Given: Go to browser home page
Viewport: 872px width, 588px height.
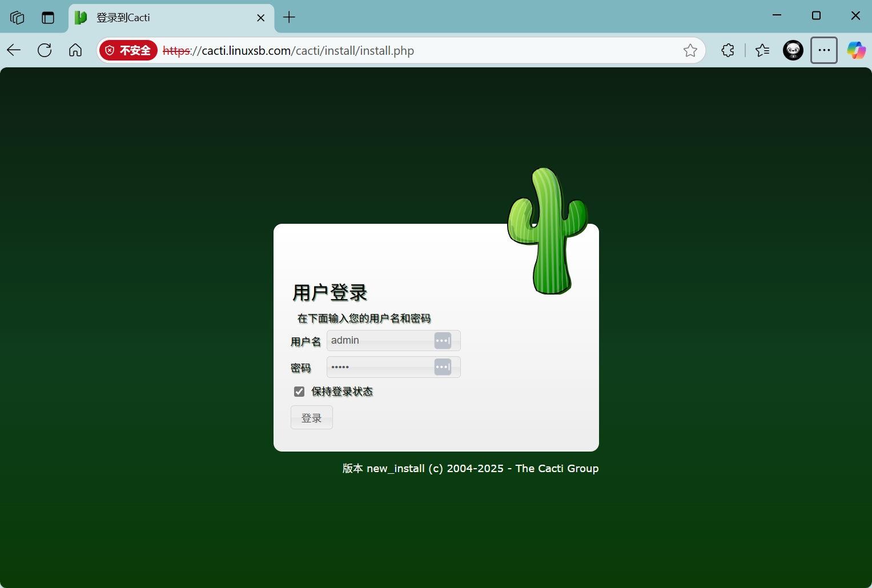Looking at the screenshot, I should coord(75,50).
